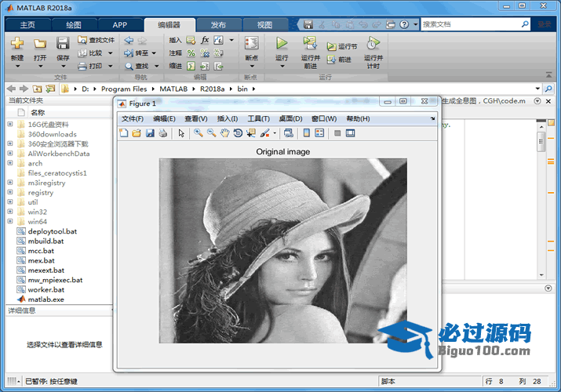Click the New (新建) script icon
Screen dimensions: 561x392
tap(17, 44)
